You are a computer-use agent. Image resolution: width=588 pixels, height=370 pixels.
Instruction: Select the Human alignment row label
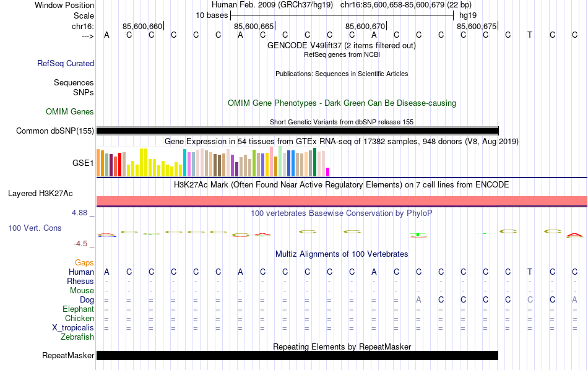click(x=81, y=272)
